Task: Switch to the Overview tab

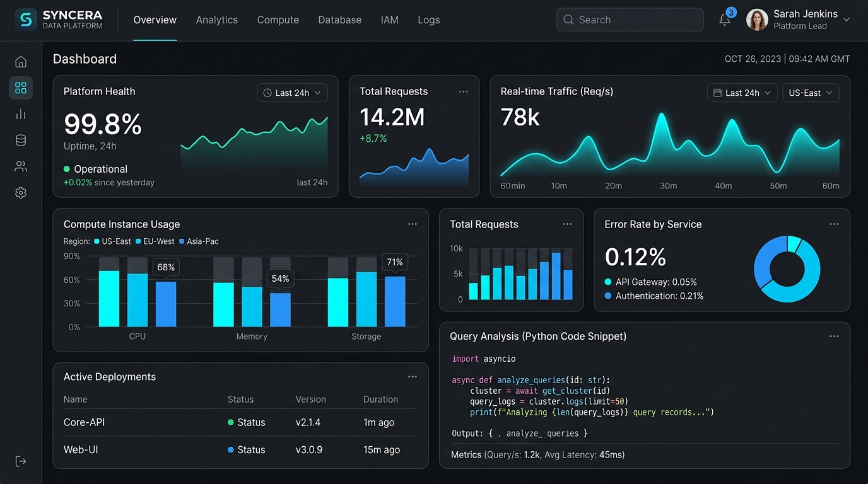Action: coord(155,20)
